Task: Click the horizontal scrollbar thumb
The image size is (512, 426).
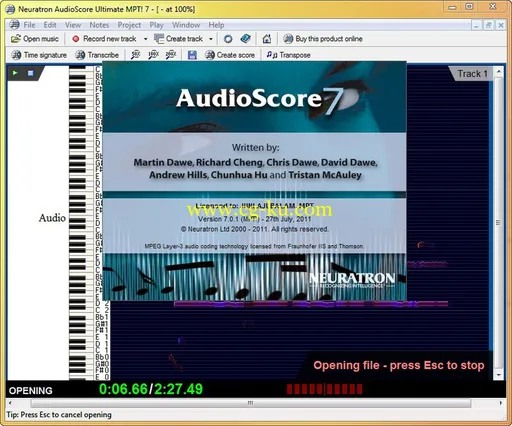Action: pos(251,403)
